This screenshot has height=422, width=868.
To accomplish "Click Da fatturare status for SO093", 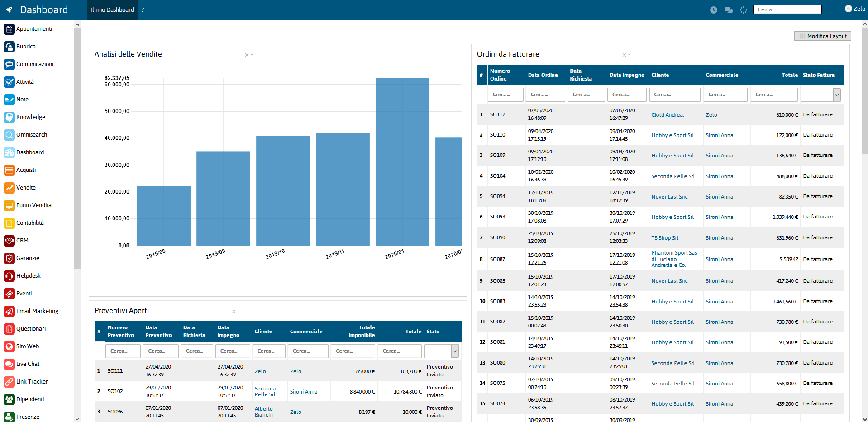I will pos(818,217).
